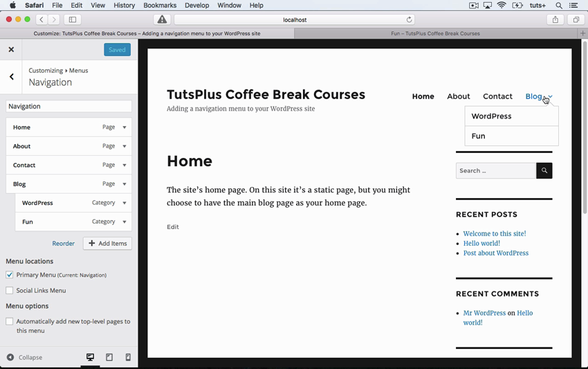This screenshot has height=369, width=588.
Task: Open the Welcome to this site! post
Action: pos(494,233)
